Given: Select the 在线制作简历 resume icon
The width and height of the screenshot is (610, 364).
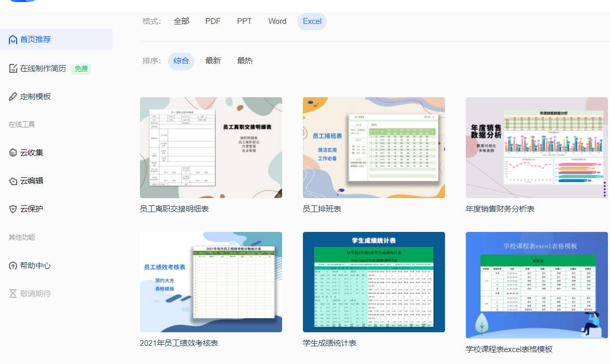Looking at the screenshot, I should [13, 68].
